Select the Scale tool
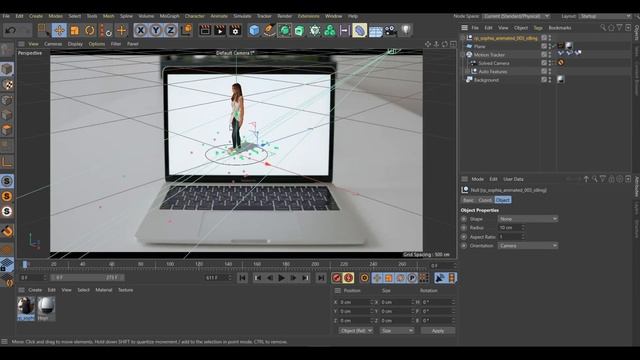 pyautogui.click(x=74, y=30)
